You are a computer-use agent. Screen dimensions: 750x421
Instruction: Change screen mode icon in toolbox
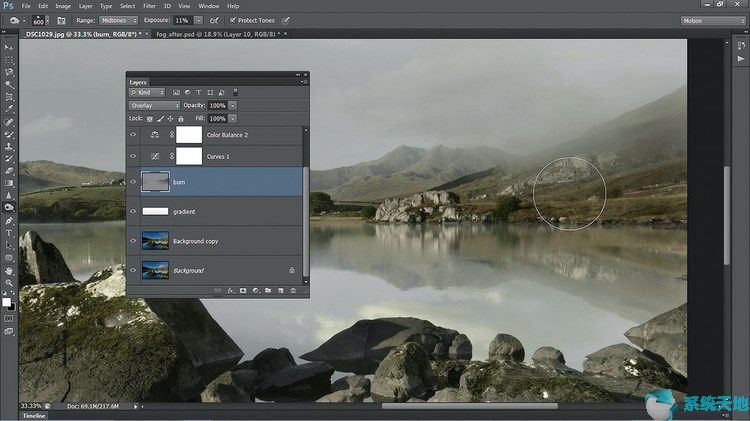[9, 331]
